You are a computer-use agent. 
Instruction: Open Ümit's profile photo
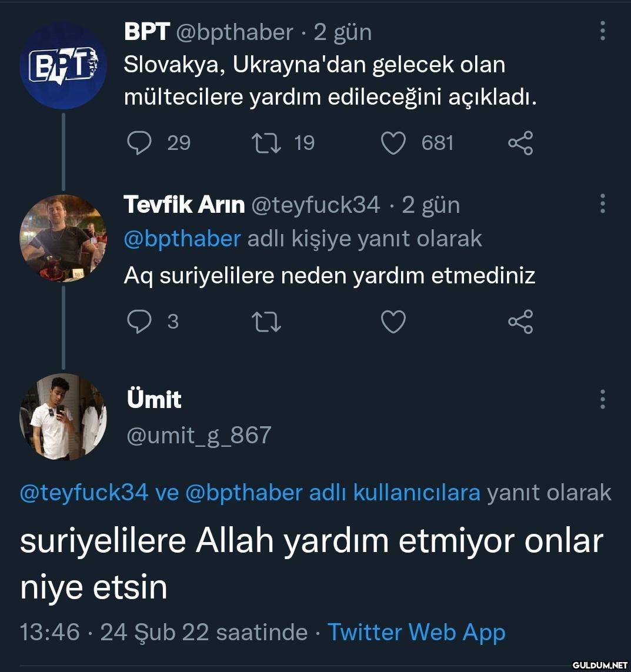64,416
